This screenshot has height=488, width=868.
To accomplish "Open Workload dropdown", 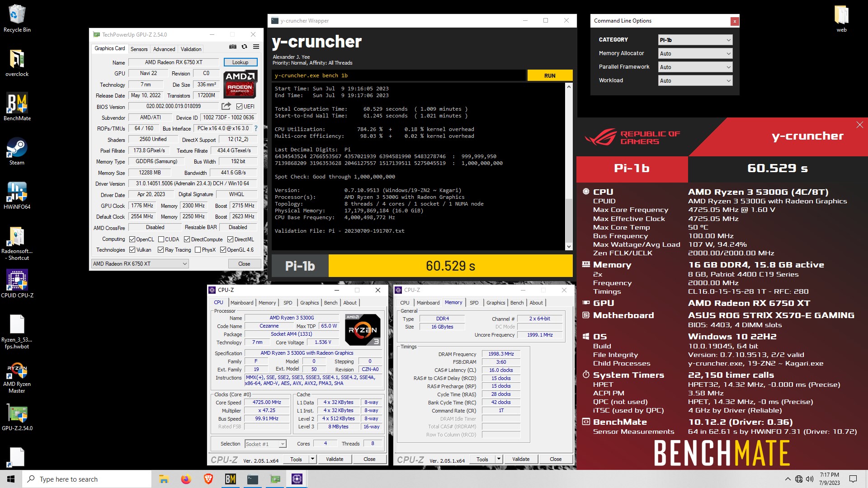I will click(x=695, y=80).
